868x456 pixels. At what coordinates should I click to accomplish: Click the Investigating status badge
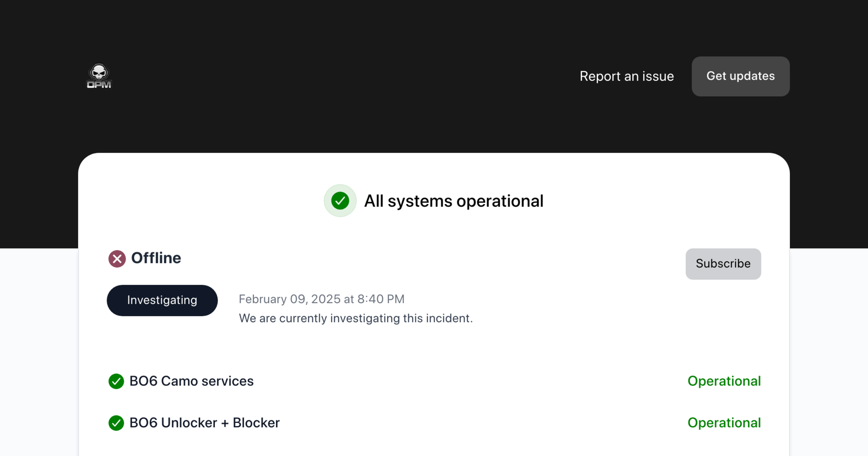coord(162,300)
